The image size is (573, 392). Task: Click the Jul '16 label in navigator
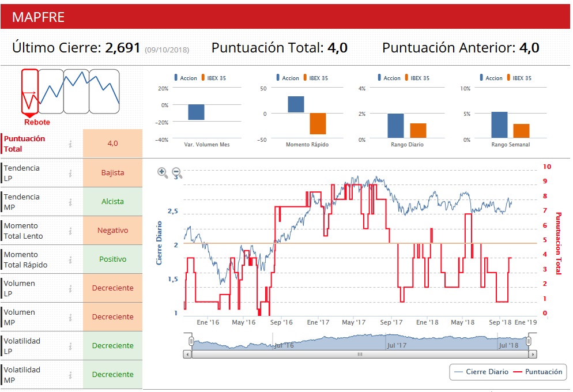click(x=284, y=345)
